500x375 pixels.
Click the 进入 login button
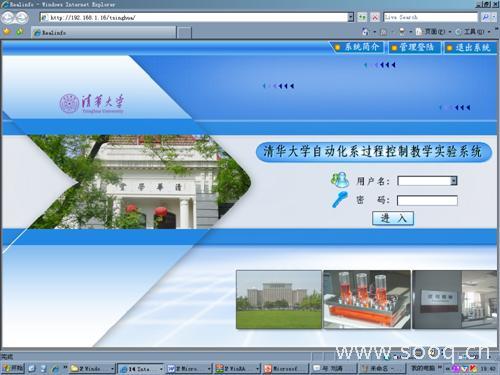coord(393,218)
